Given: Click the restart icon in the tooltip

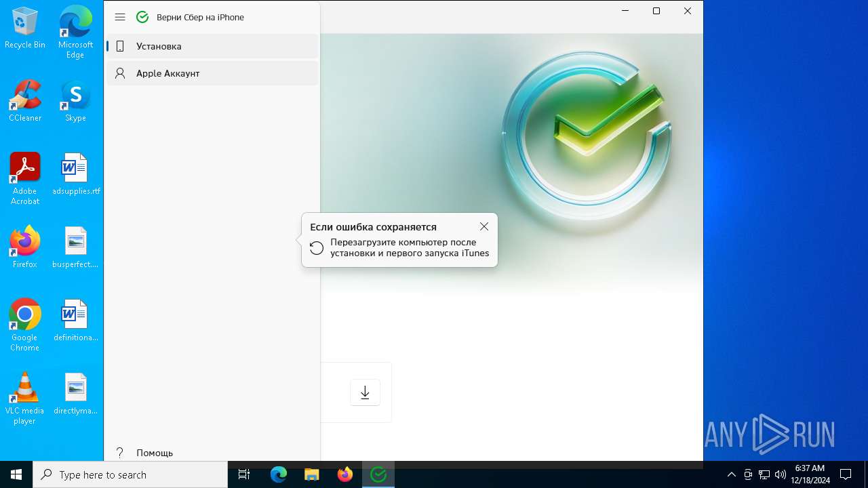Looking at the screenshot, I should tap(317, 248).
